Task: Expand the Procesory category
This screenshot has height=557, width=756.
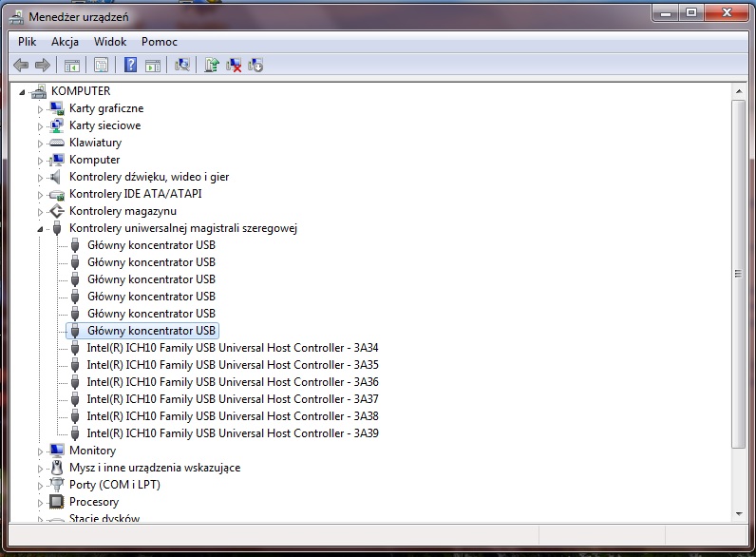Action: click(40, 503)
